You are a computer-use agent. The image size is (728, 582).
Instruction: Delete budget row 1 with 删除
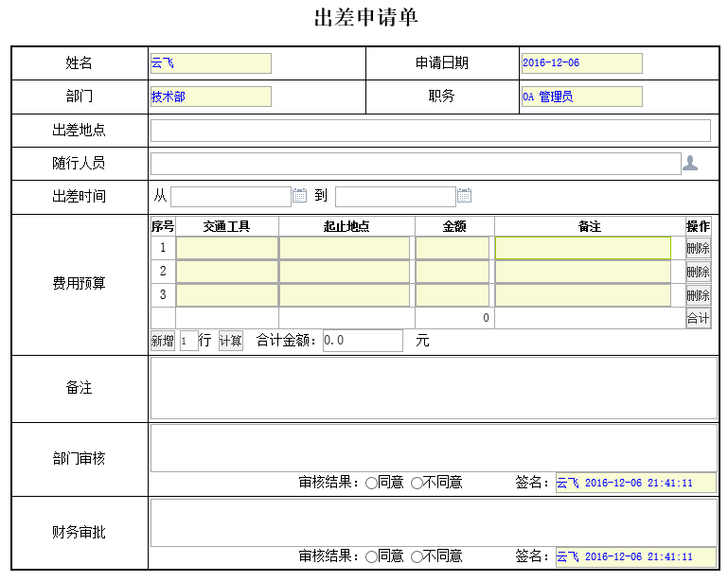pyautogui.click(x=698, y=248)
